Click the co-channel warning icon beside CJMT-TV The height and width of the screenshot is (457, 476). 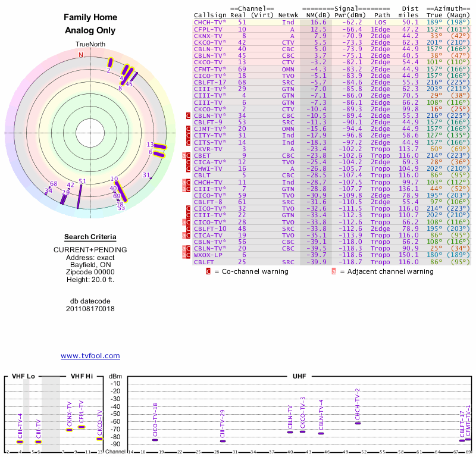[x=189, y=129]
